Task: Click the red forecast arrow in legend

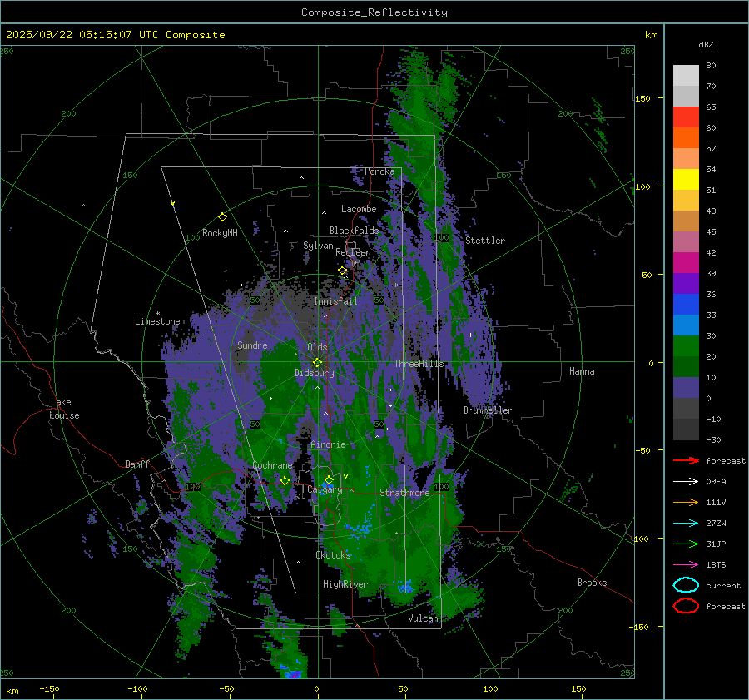Action: click(686, 460)
